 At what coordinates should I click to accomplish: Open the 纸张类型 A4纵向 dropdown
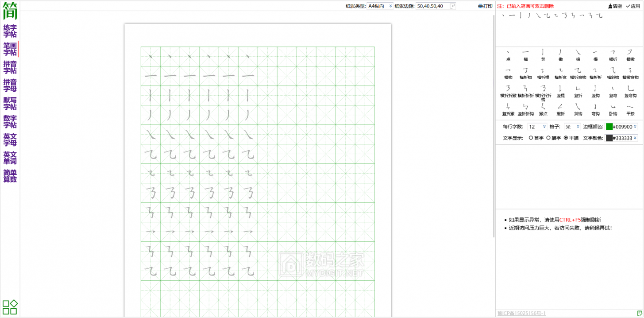pyautogui.click(x=380, y=6)
